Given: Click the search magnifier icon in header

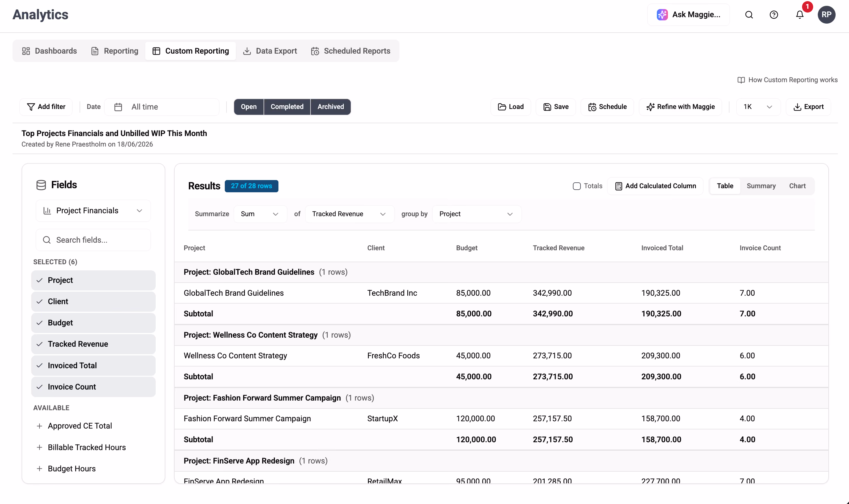Looking at the screenshot, I should tap(749, 15).
